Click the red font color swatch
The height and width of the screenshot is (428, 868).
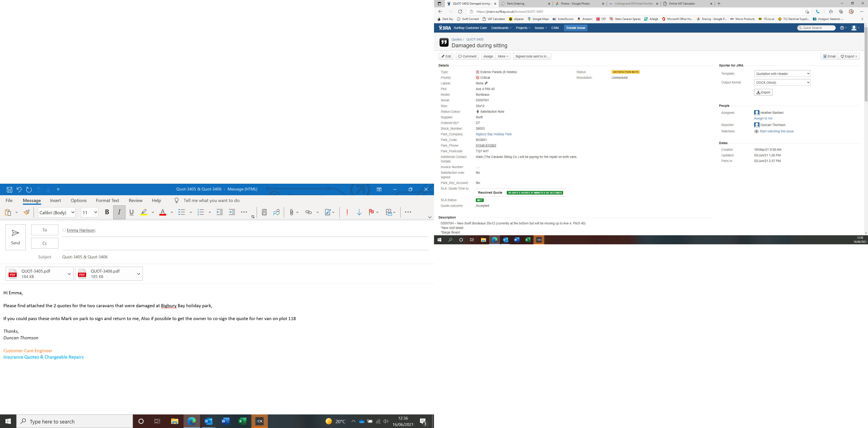(163, 212)
